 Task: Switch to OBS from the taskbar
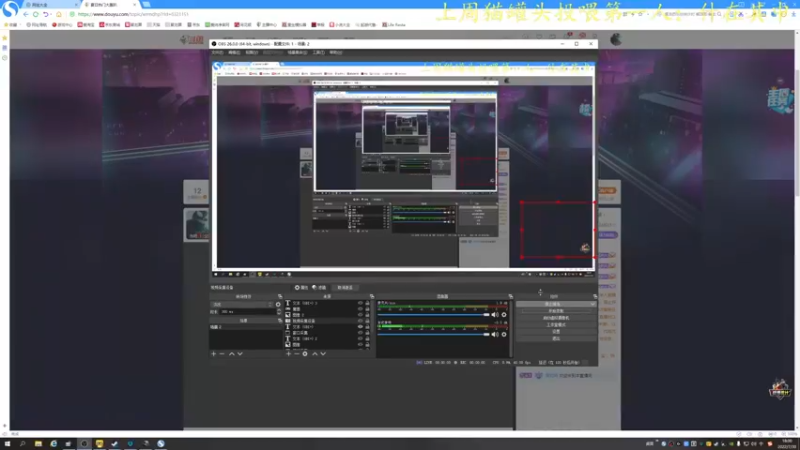(84, 444)
